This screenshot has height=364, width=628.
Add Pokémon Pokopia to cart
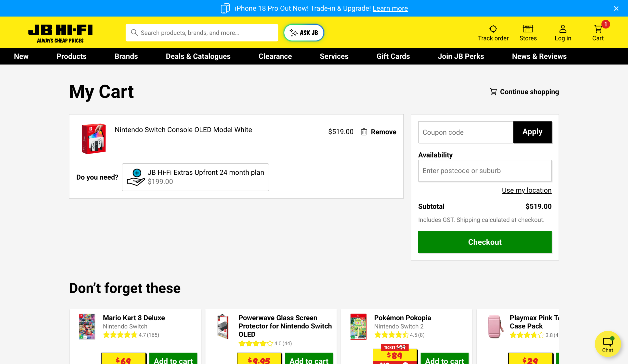[x=444, y=359]
